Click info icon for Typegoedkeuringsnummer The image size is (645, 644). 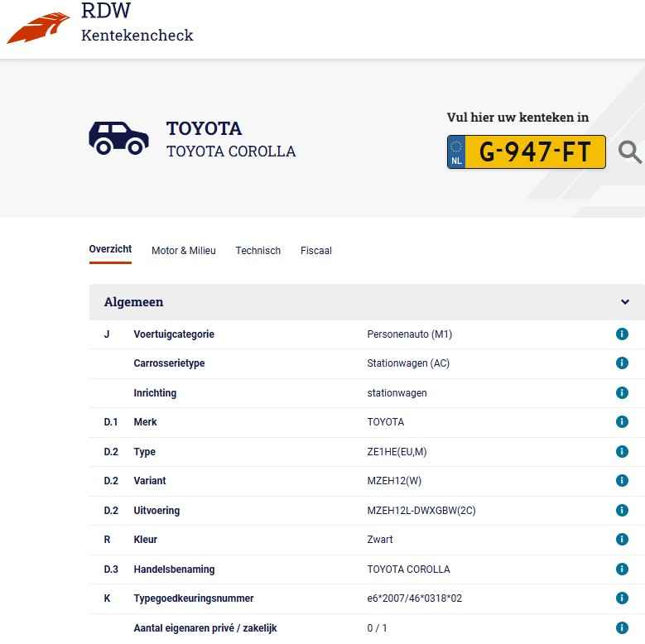pos(622,598)
